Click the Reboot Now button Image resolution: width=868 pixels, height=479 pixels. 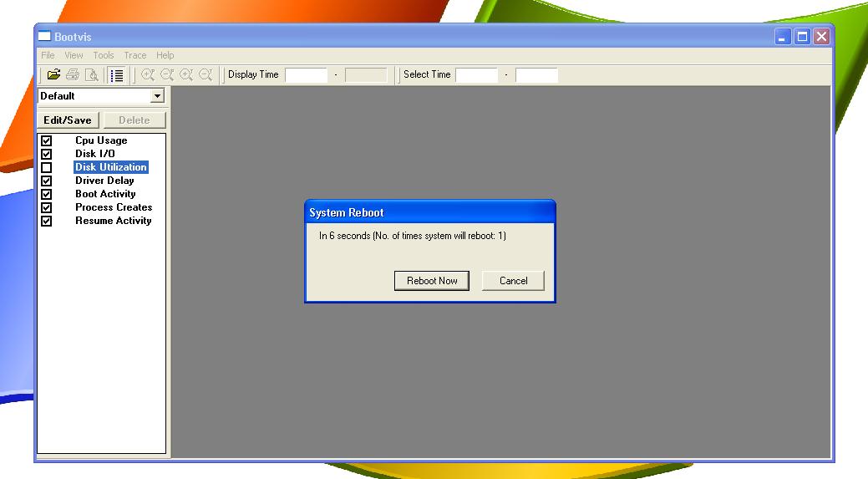tap(432, 281)
